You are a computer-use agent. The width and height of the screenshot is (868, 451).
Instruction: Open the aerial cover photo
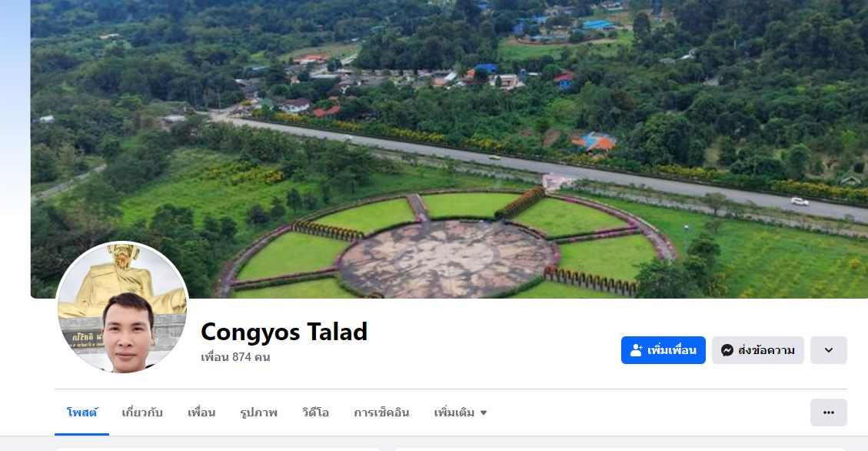click(x=449, y=149)
